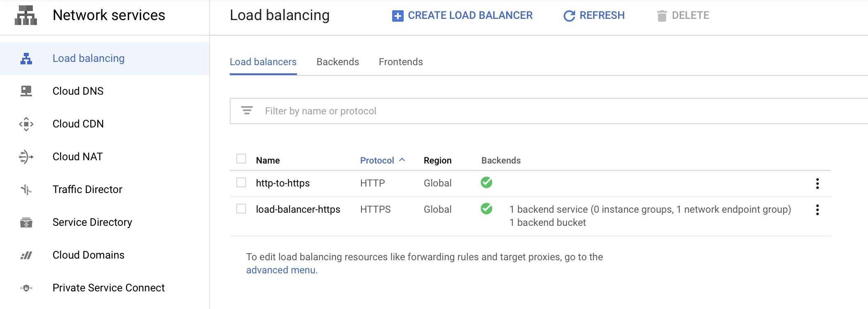
Task: Click the Backends column header
Action: click(x=501, y=160)
